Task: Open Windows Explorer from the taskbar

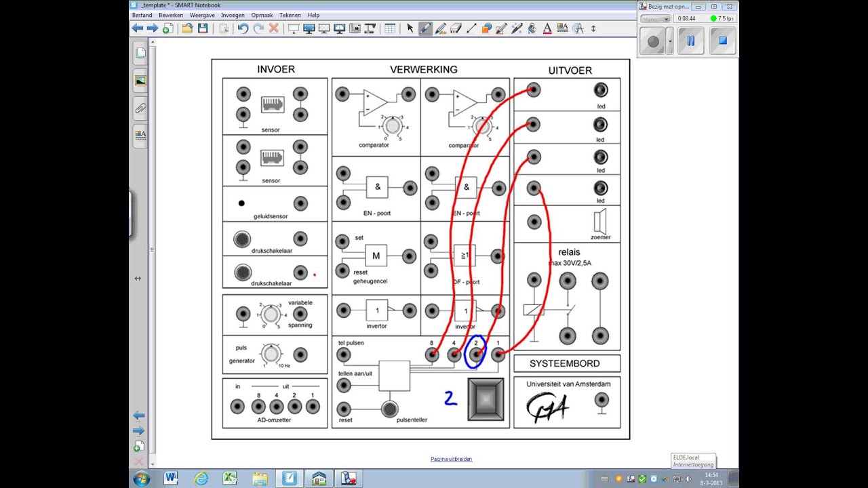Action: pos(260,479)
